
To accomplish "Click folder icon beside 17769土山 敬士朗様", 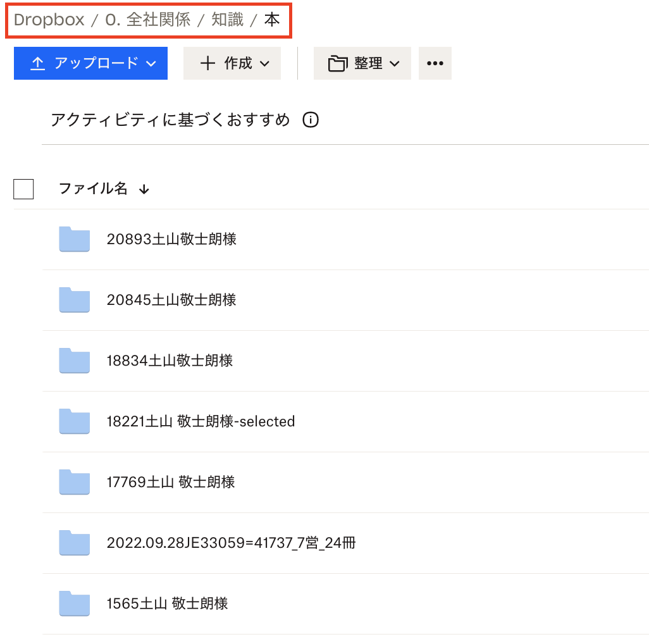I will pos(74,482).
